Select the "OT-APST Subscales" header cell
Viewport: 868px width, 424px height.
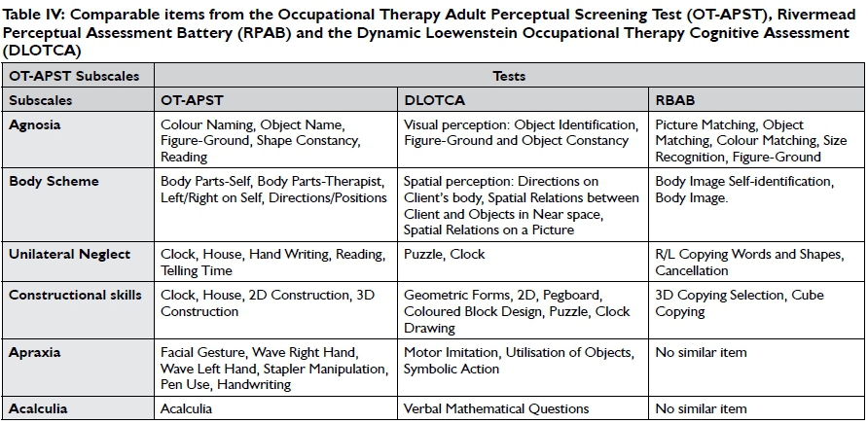[x=74, y=76]
